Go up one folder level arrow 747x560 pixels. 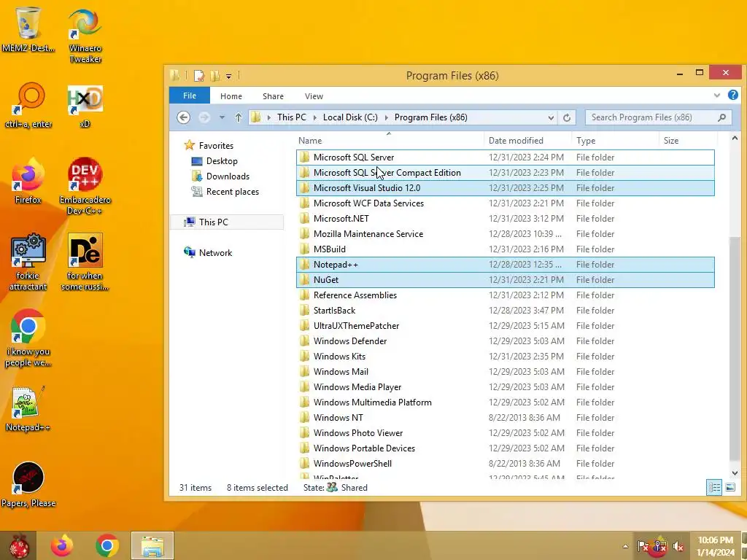click(239, 117)
